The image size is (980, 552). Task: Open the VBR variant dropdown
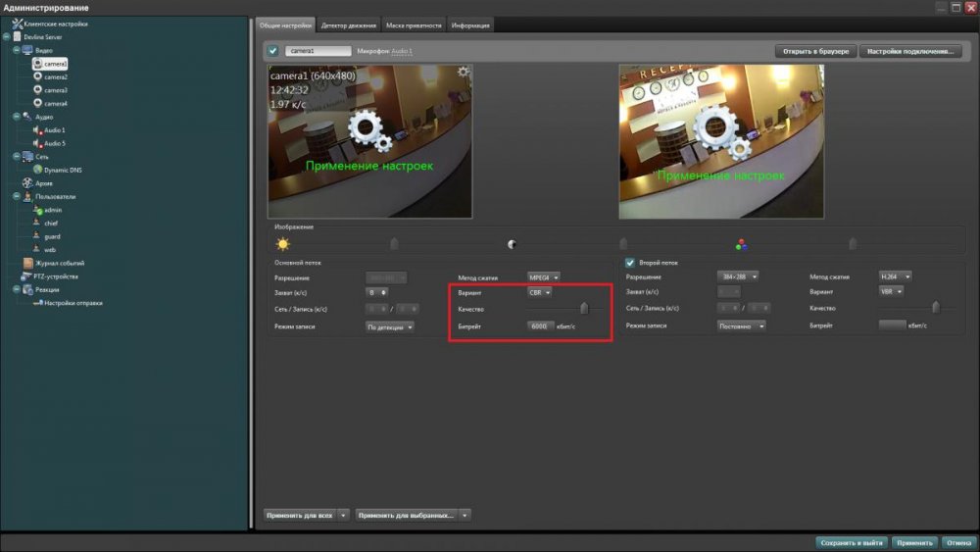[x=891, y=291]
